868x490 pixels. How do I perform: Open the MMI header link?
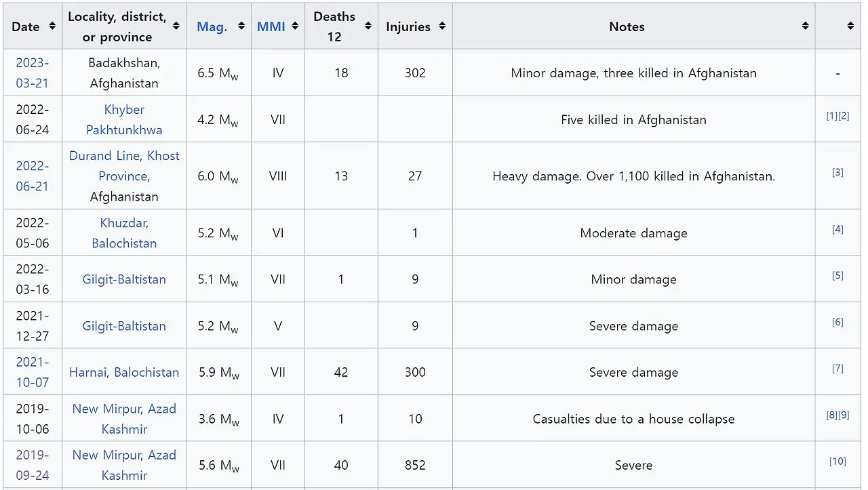pyautogui.click(x=271, y=27)
